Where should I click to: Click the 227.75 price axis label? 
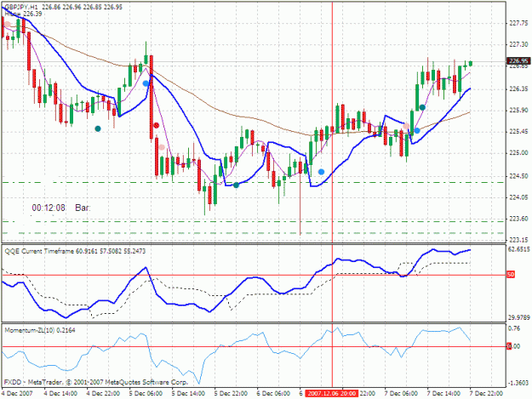tap(518, 23)
